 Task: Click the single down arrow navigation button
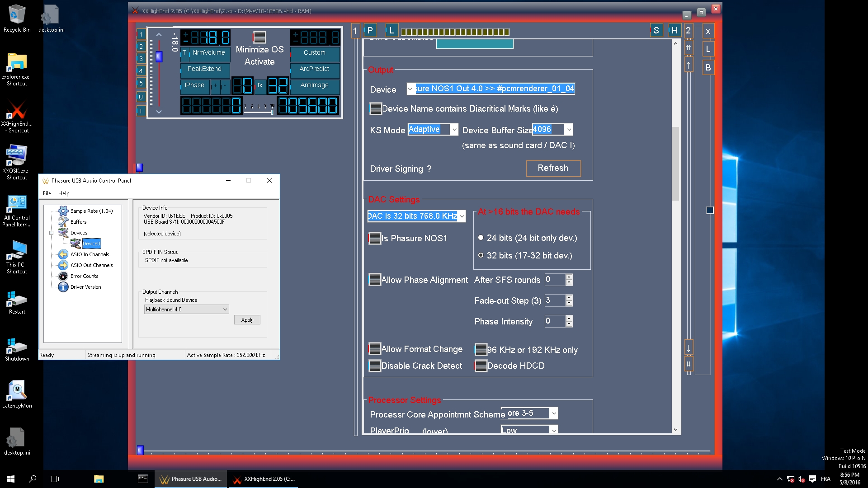[689, 348]
